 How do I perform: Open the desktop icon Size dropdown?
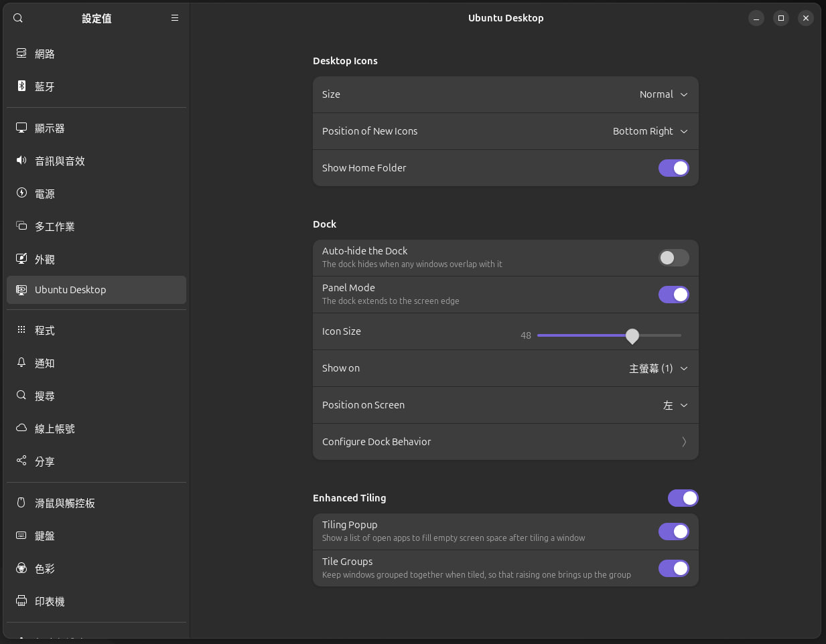(663, 94)
